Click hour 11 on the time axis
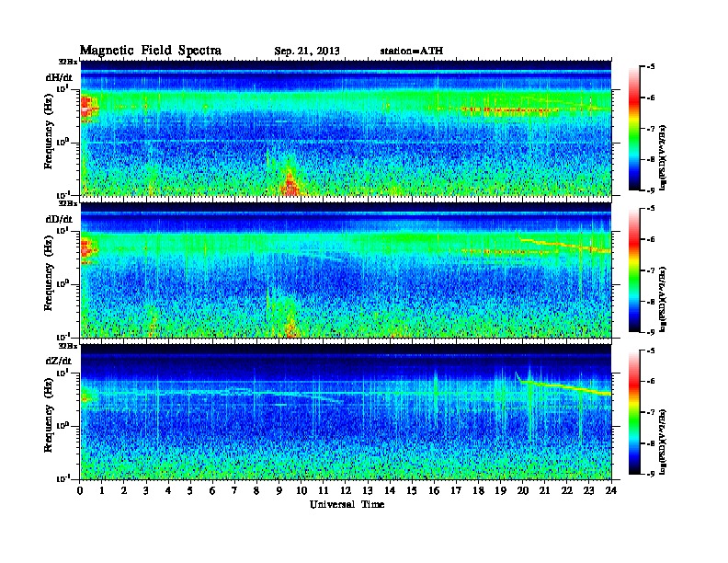 point(324,490)
